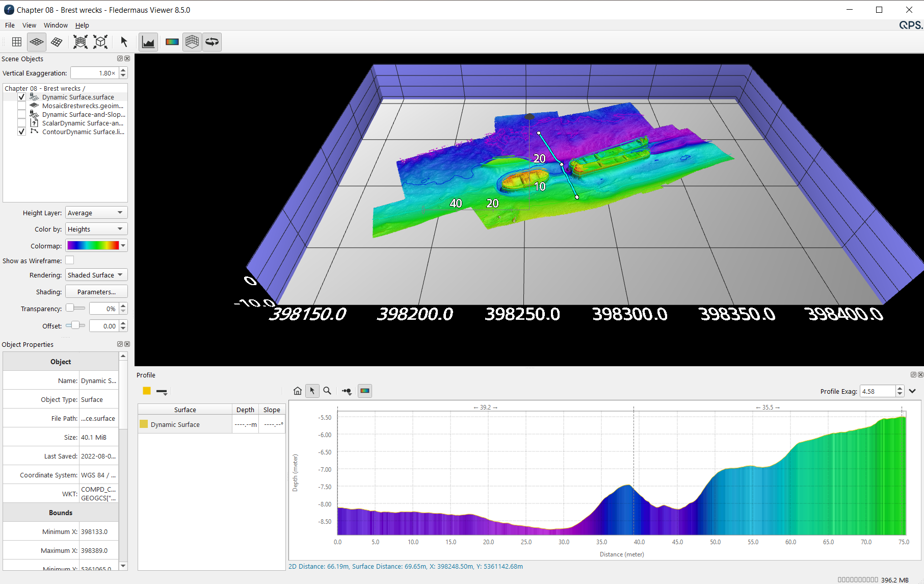Click the Transparency slider handle
Image resolution: width=924 pixels, height=584 pixels.
70,308
